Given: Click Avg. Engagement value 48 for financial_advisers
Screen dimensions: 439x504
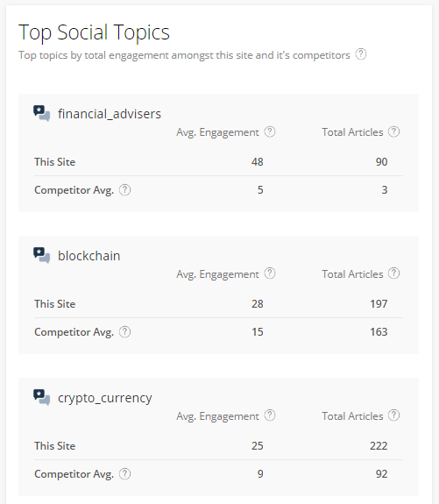Looking at the screenshot, I should pos(257,161).
